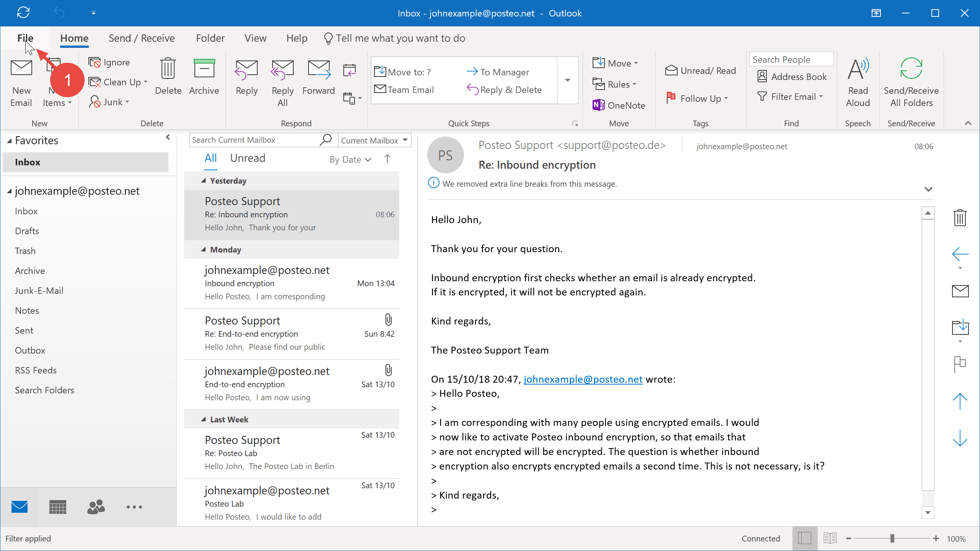The width and height of the screenshot is (980, 551).
Task: Open the johnexample@posteo.net link
Action: [583, 379]
